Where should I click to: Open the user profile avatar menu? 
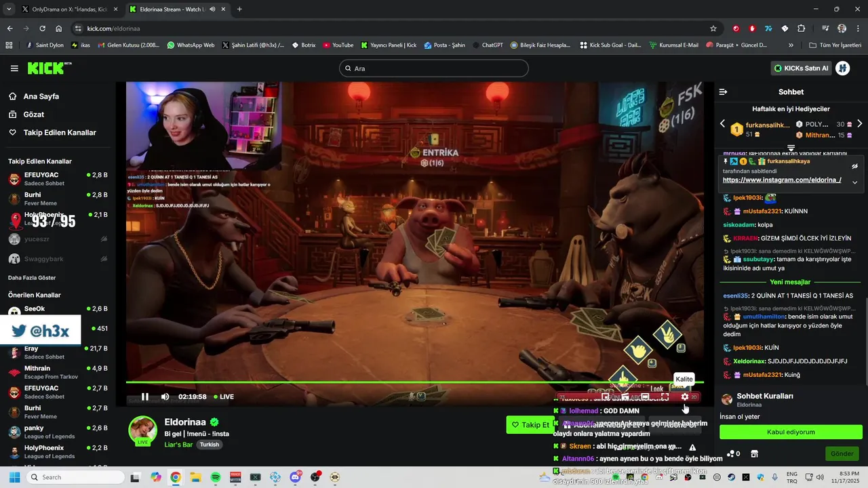pos(843,68)
